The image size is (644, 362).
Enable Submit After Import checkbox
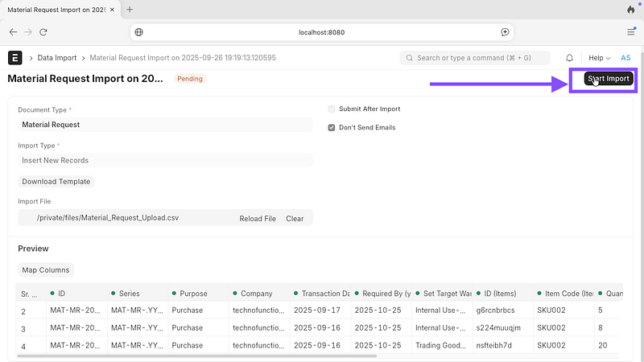tap(332, 109)
